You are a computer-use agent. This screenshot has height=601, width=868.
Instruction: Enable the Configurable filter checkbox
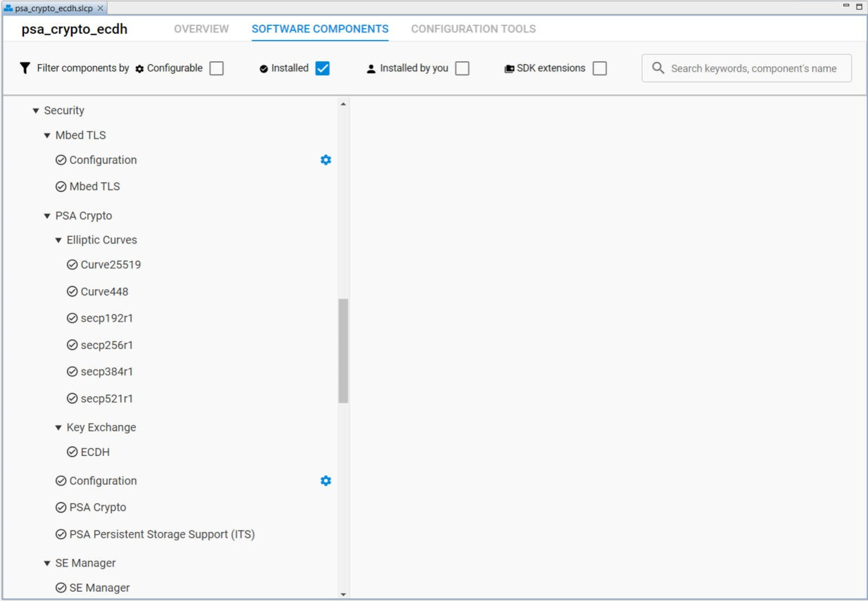(x=218, y=68)
